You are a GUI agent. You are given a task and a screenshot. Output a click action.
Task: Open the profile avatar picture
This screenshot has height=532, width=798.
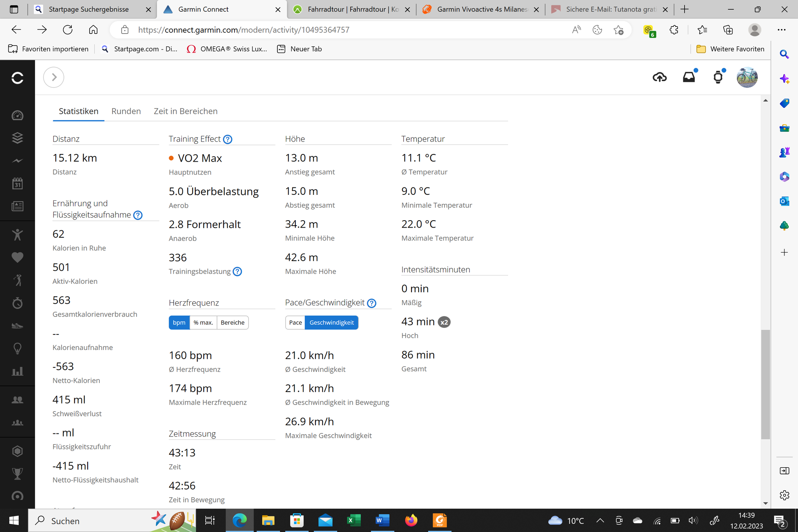click(747, 77)
